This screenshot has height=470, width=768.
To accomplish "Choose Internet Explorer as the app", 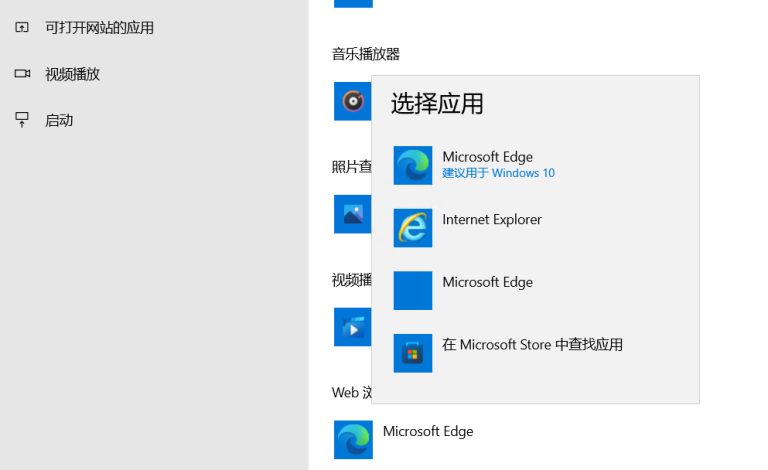I will coord(535,228).
